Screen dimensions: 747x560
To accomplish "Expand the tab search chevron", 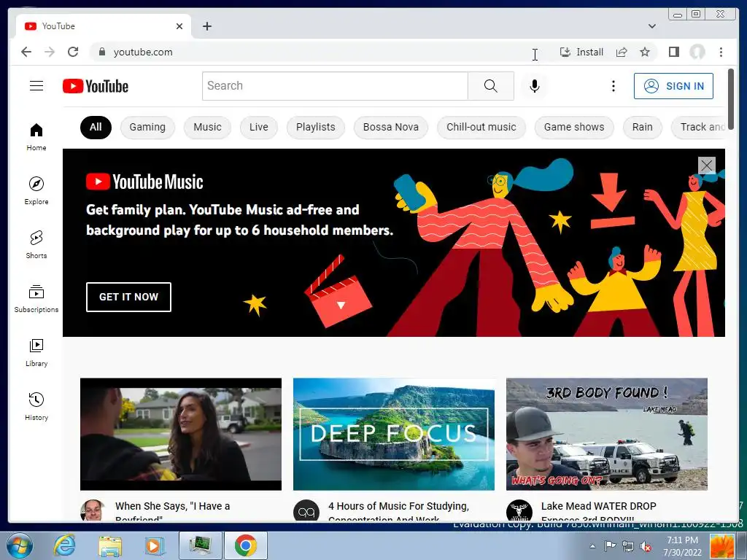I will 651,26.
